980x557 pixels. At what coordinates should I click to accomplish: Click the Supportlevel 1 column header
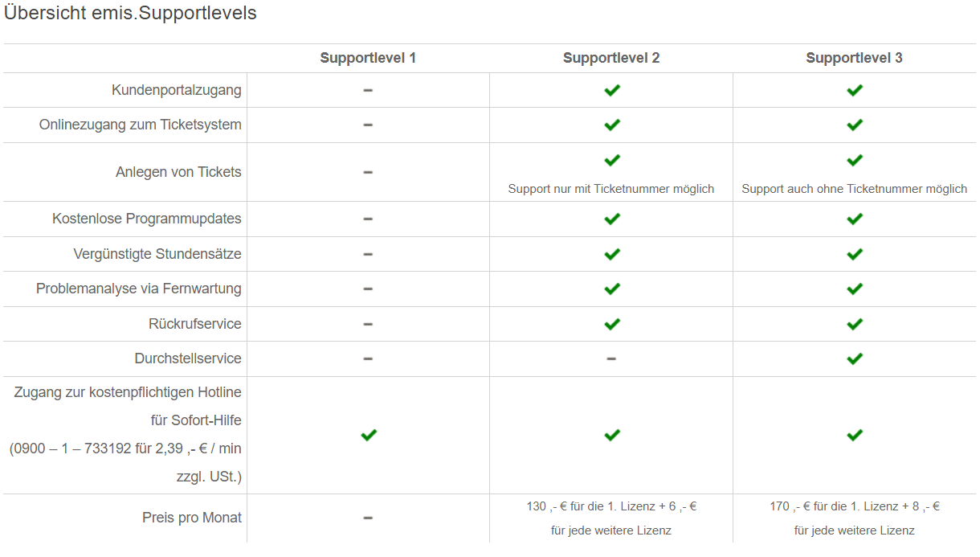pos(368,58)
